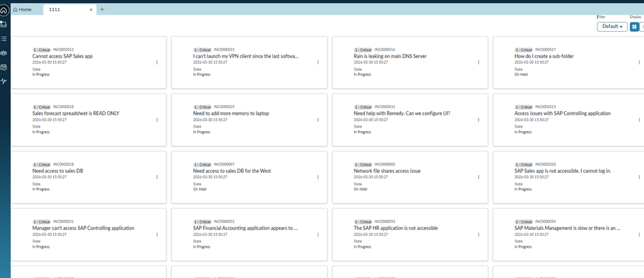Click incident number INC0000053

(x=385, y=222)
